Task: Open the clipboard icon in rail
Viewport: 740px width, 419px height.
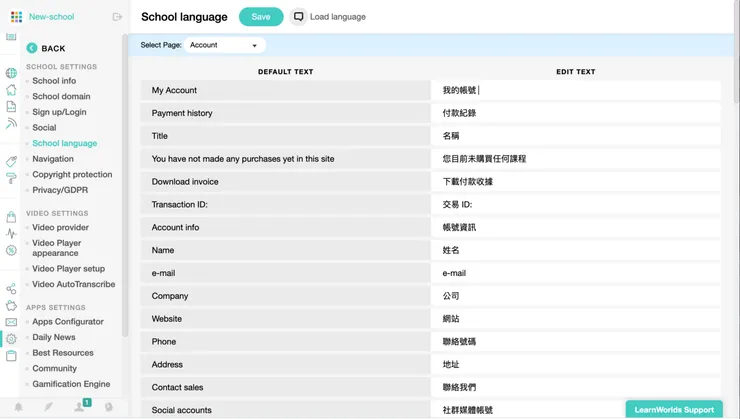Action: pos(11,355)
